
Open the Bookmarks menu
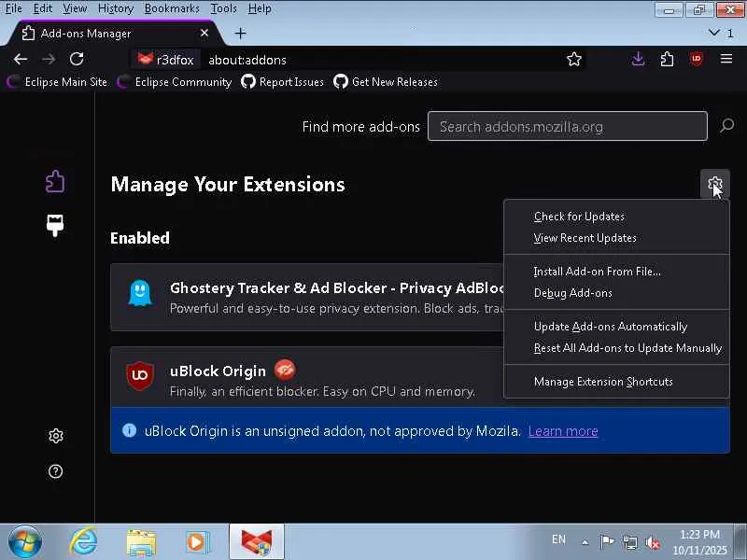pos(172,8)
